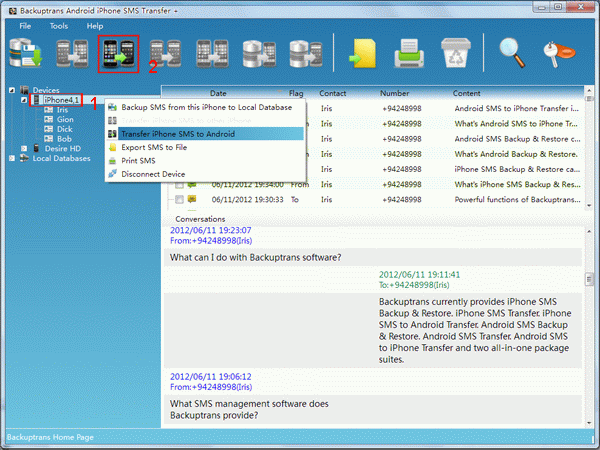Select the iPhone4,1 device in tree
600x450 pixels.
click(x=61, y=100)
